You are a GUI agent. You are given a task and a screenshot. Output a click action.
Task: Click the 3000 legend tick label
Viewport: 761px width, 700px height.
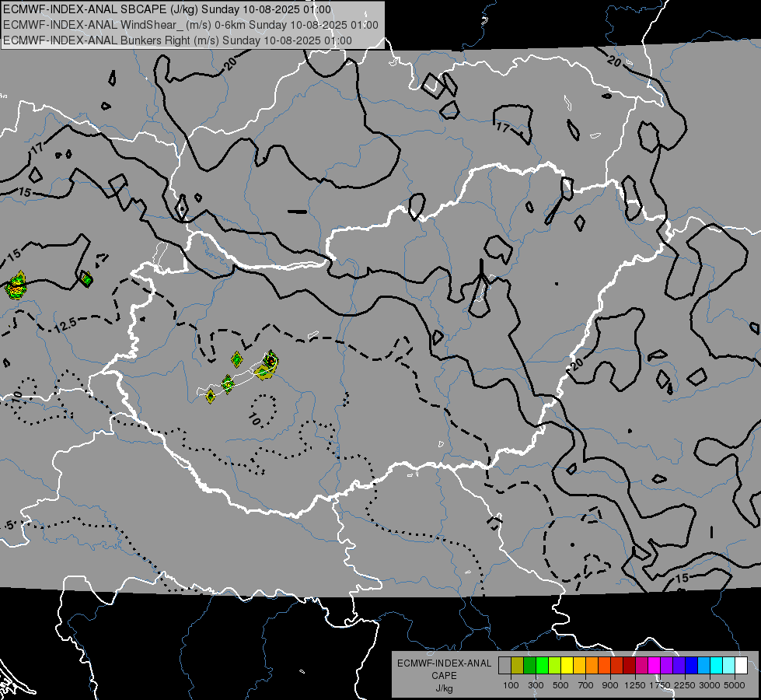click(709, 685)
